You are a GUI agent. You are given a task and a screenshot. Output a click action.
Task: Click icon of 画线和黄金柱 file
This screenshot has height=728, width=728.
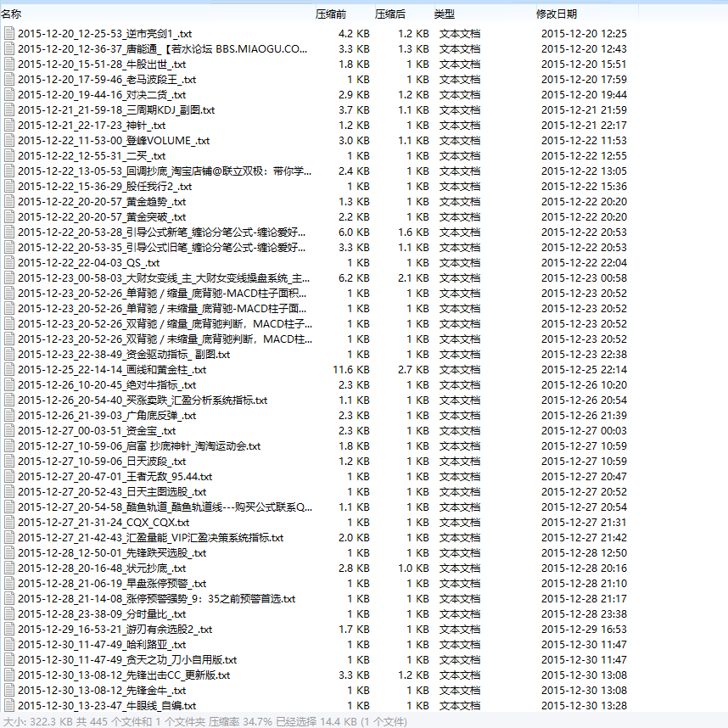coord(8,370)
